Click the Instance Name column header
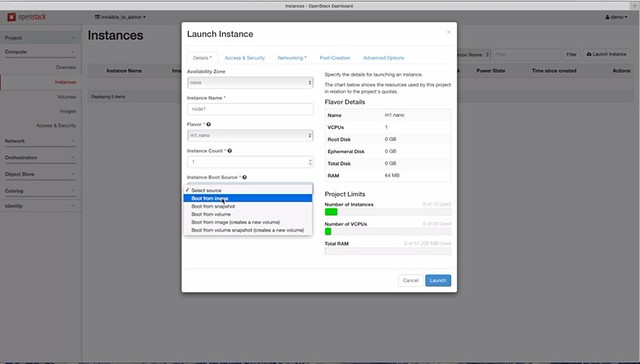 (124, 71)
